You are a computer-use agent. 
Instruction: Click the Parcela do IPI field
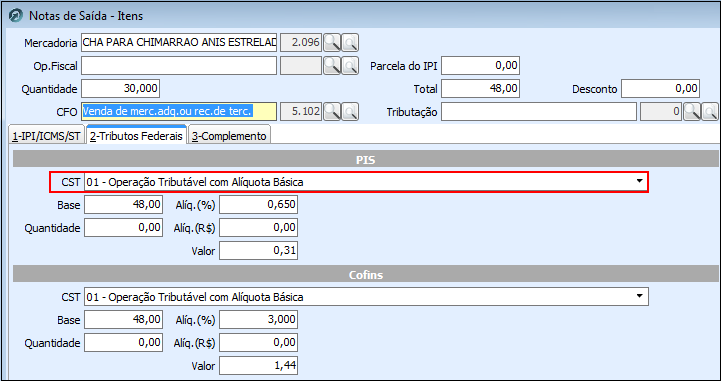481,66
